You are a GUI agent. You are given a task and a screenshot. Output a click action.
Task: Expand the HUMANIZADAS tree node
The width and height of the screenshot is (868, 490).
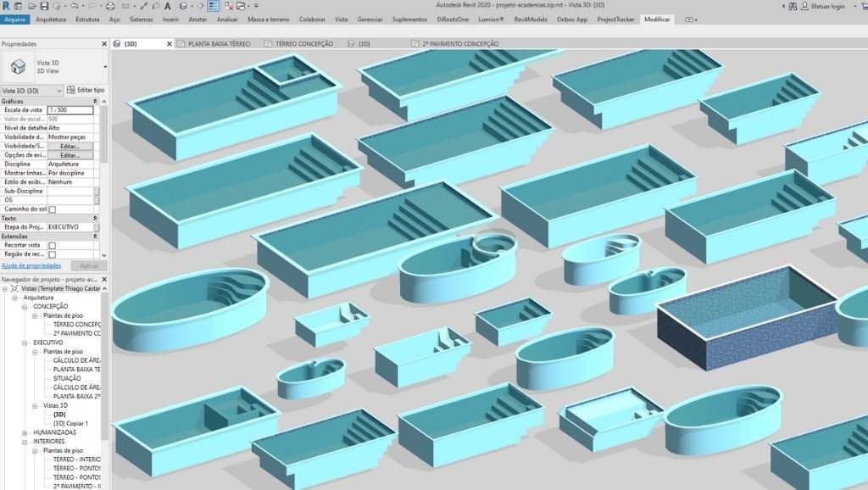25,432
